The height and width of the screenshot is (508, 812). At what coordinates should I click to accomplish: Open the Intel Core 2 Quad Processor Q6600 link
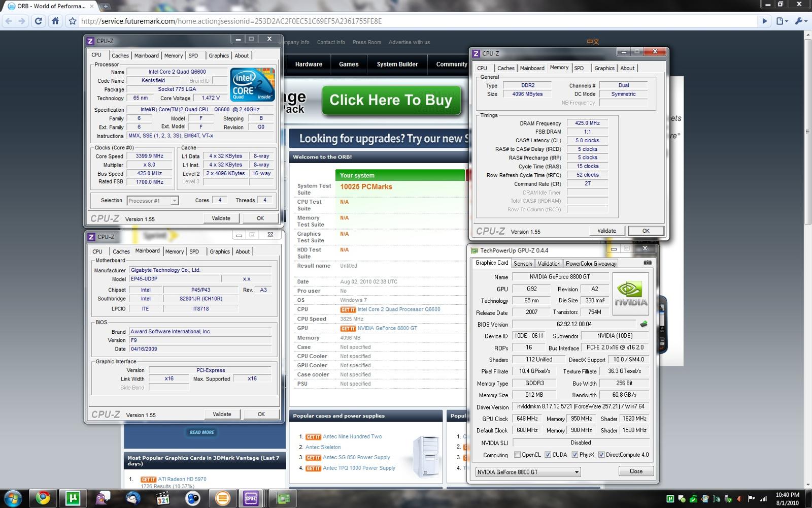(x=399, y=309)
